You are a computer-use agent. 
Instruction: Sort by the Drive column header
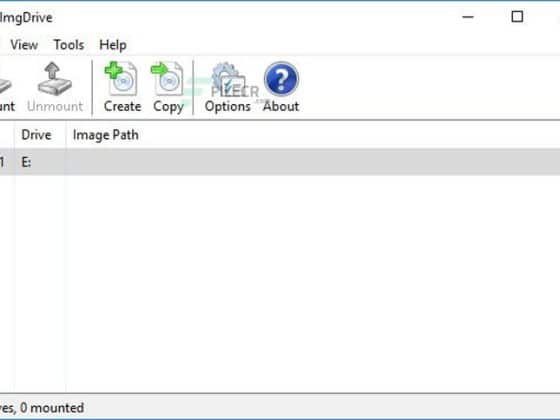pyautogui.click(x=40, y=135)
